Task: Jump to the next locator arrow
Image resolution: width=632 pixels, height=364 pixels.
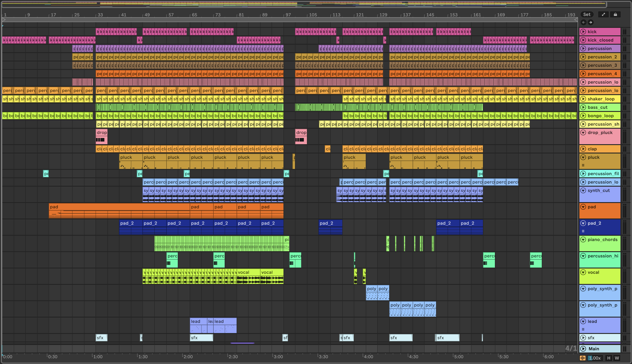Action: coord(590,23)
